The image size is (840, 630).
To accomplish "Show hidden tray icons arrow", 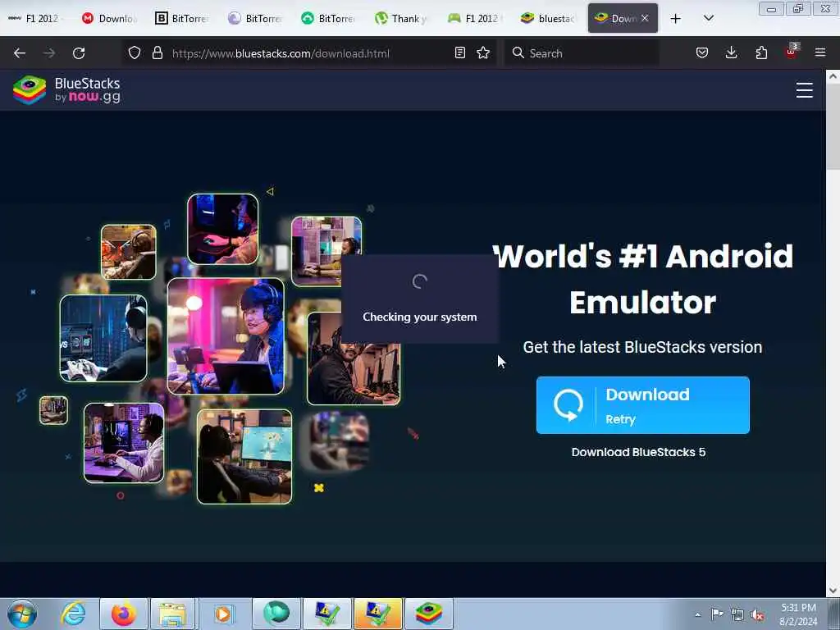I will tap(697, 614).
